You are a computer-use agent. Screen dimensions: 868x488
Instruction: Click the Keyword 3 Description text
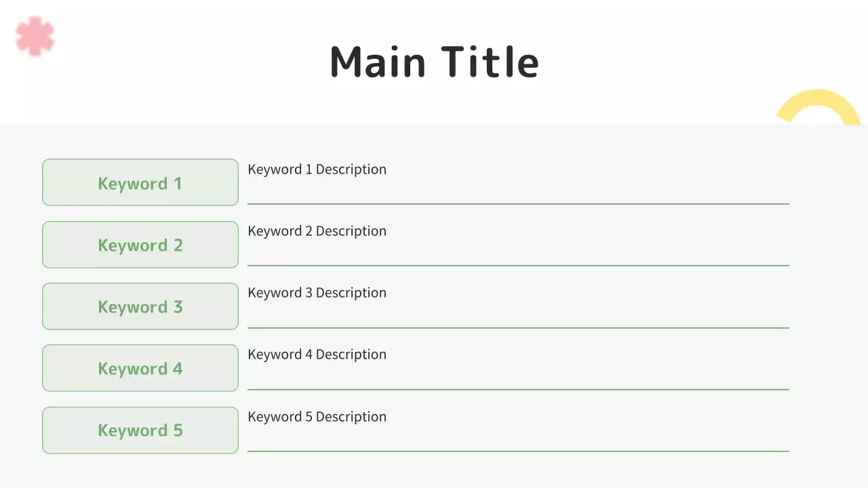[317, 293]
